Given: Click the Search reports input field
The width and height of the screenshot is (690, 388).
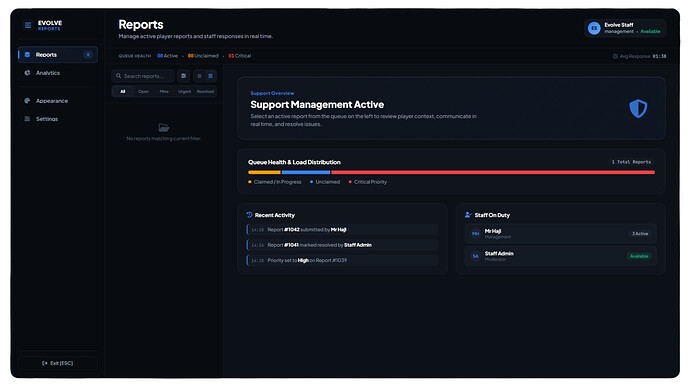Looking at the screenshot, I should (143, 76).
